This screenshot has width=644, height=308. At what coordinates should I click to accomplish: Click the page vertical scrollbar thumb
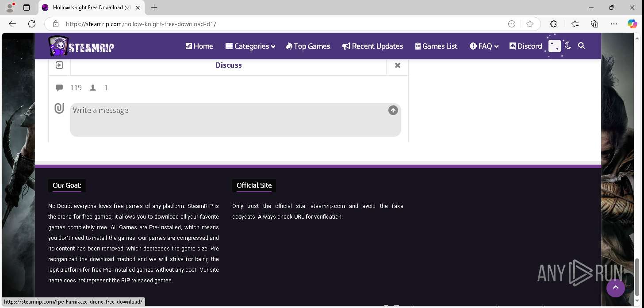point(637,276)
